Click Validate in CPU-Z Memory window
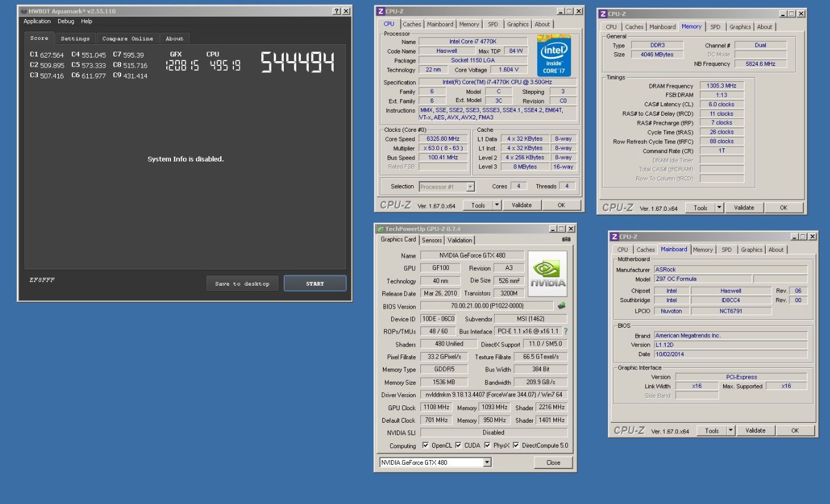The width and height of the screenshot is (830, 504). coord(743,207)
